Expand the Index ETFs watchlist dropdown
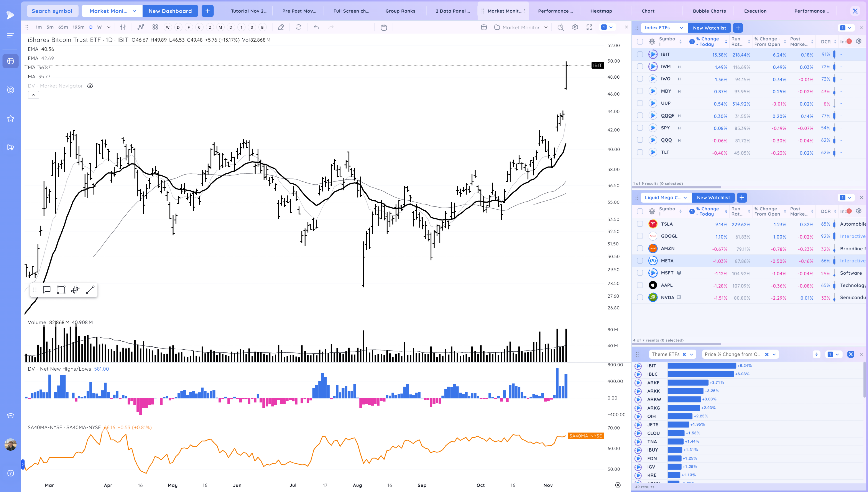The width and height of the screenshot is (868, 492). pyautogui.click(x=681, y=28)
